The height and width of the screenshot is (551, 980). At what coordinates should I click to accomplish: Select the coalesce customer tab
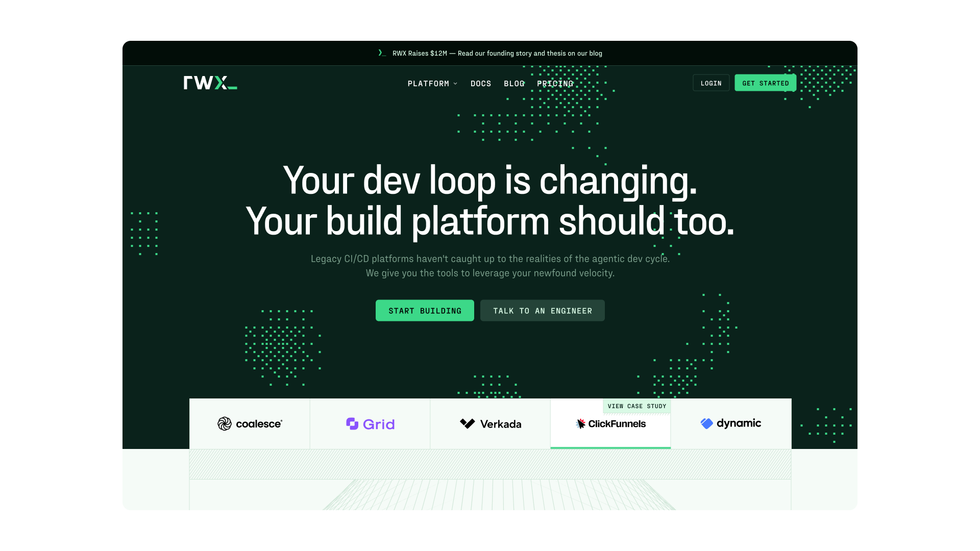tap(250, 424)
